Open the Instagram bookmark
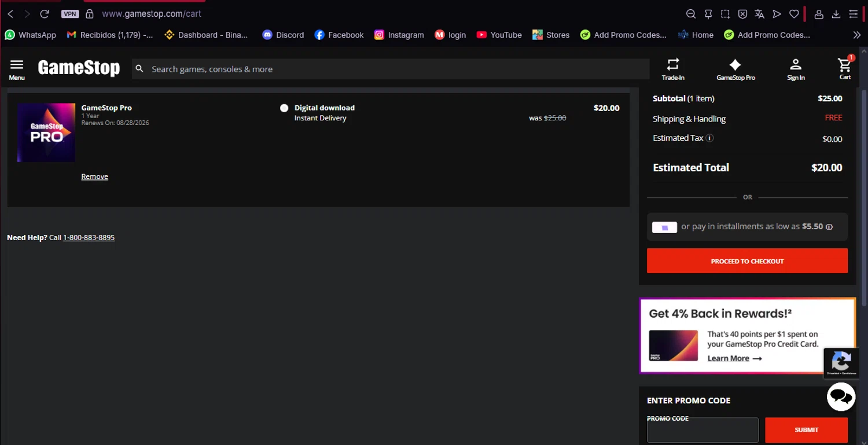The image size is (868, 445). 399,35
